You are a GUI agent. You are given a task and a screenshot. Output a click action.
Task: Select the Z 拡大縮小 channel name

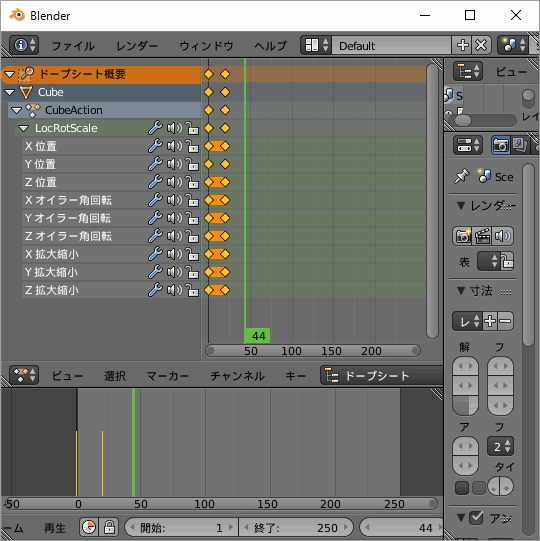(x=52, y=290)
